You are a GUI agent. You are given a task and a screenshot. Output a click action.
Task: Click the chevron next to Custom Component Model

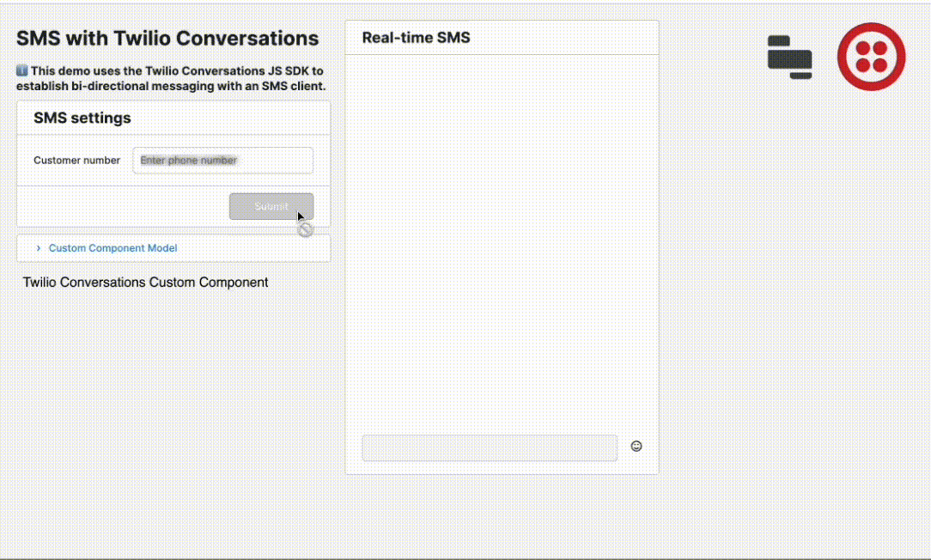pos(38,247)
